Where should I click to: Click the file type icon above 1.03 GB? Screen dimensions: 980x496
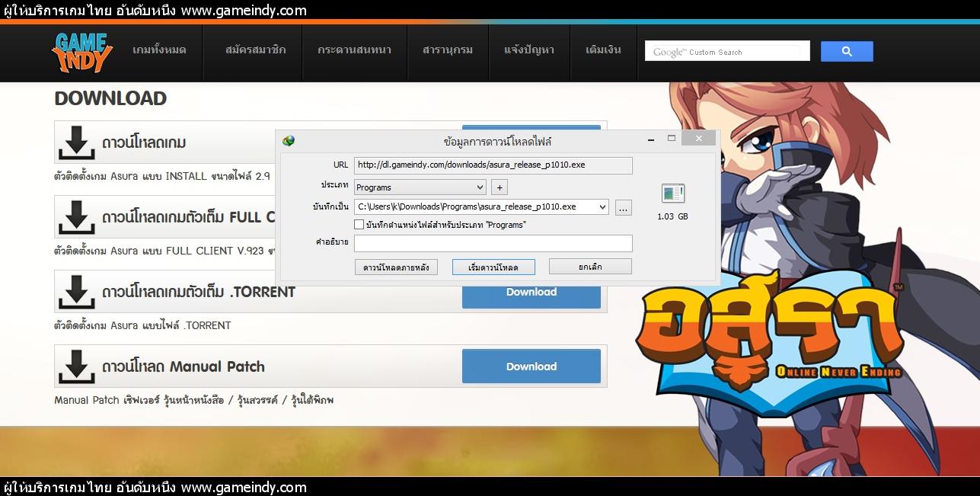click(x=673, y=194)
